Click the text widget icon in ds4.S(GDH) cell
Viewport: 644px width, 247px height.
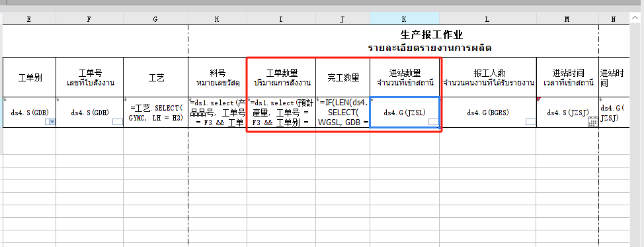[118, 122]
